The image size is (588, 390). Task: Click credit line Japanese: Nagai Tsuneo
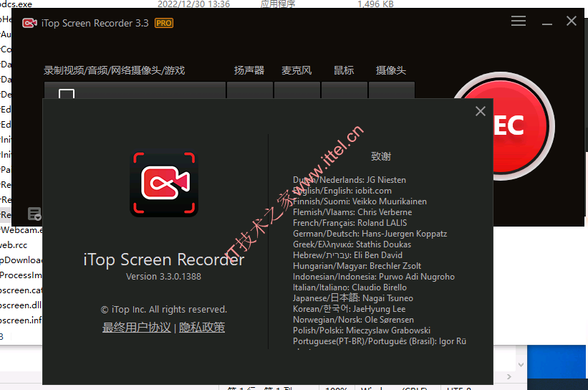[x=353, y=298]
